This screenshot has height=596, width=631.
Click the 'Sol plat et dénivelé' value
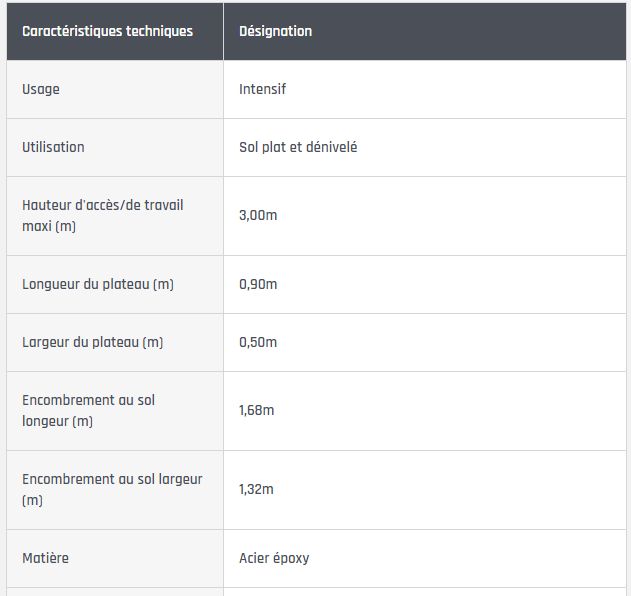point(298,147)
